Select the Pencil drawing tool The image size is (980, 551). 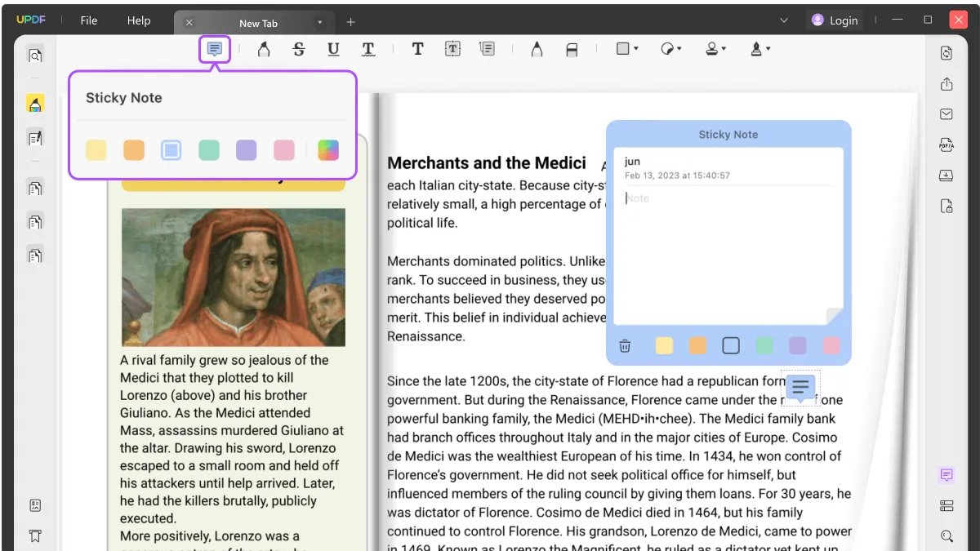[x=537, y=48]
